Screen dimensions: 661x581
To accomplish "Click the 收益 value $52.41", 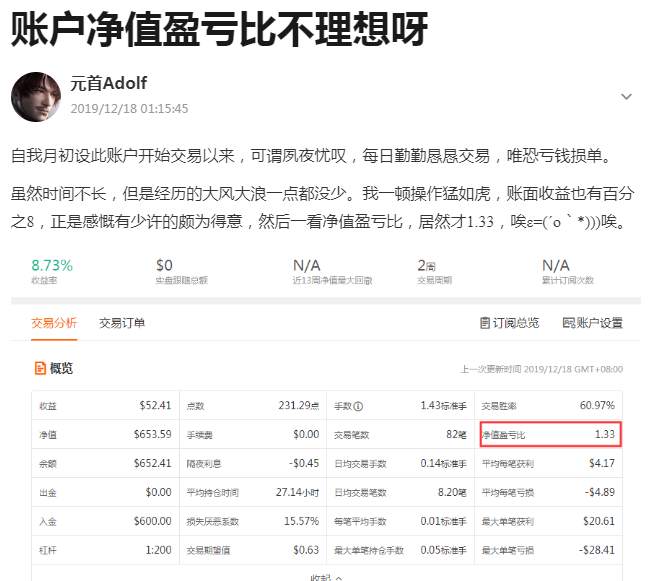I will pos(155,406).
